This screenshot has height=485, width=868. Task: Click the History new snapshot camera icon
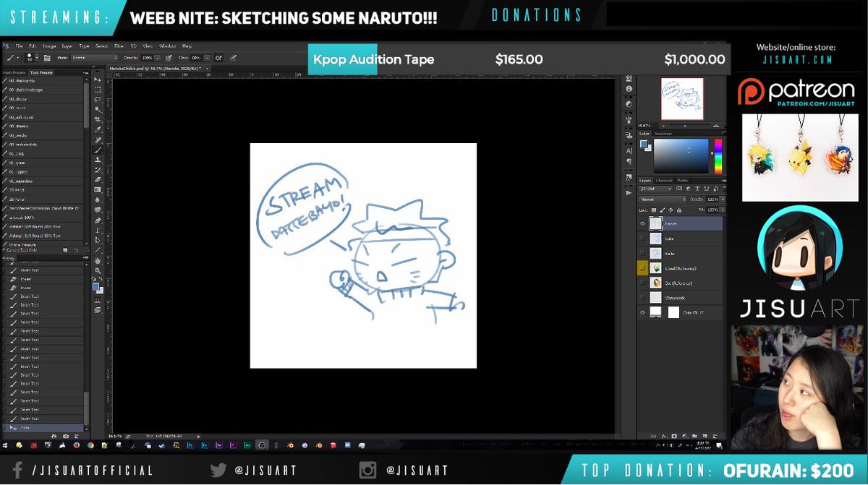coord(65,436)
